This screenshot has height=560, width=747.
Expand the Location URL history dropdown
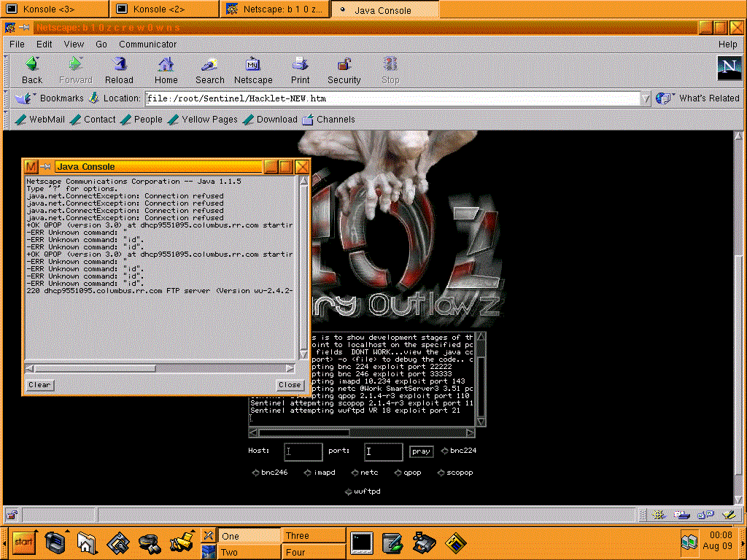[x=646, y=98]
